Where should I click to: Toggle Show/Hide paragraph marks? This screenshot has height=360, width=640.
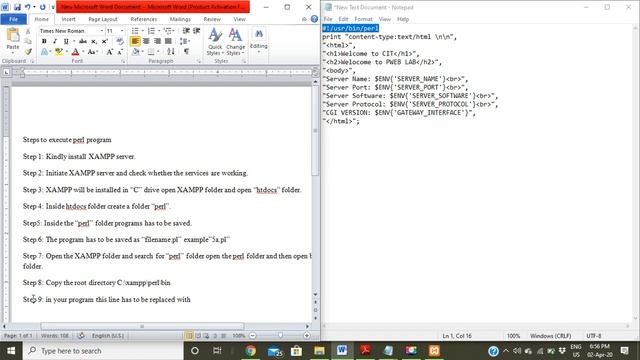(x=186, y=51)
